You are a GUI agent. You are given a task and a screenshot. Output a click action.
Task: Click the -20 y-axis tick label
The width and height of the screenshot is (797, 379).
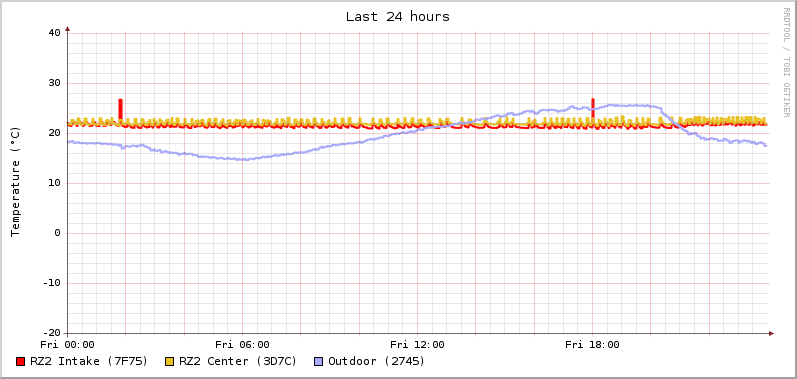click(x=52, y=333)
